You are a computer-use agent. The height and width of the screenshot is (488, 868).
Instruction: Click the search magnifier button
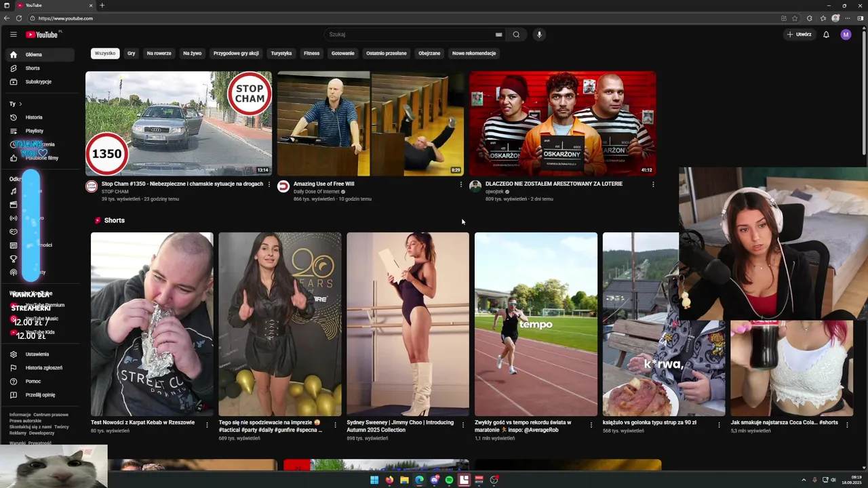[516, 35]
